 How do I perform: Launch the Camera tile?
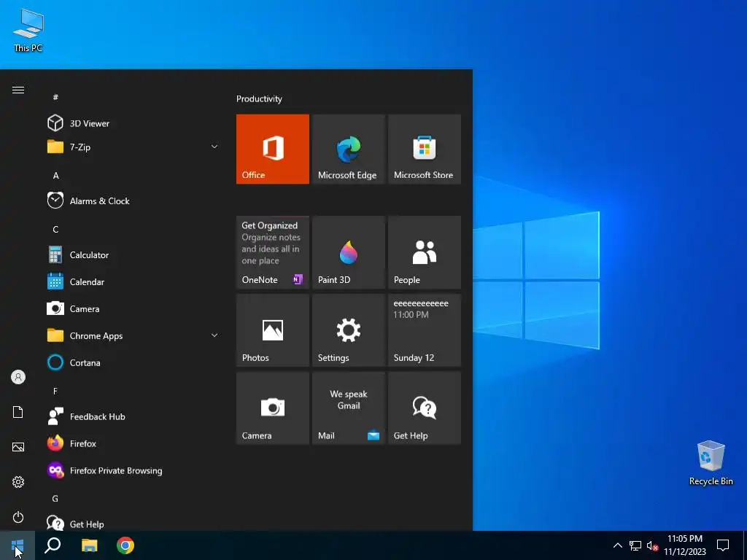coord(273,408)
